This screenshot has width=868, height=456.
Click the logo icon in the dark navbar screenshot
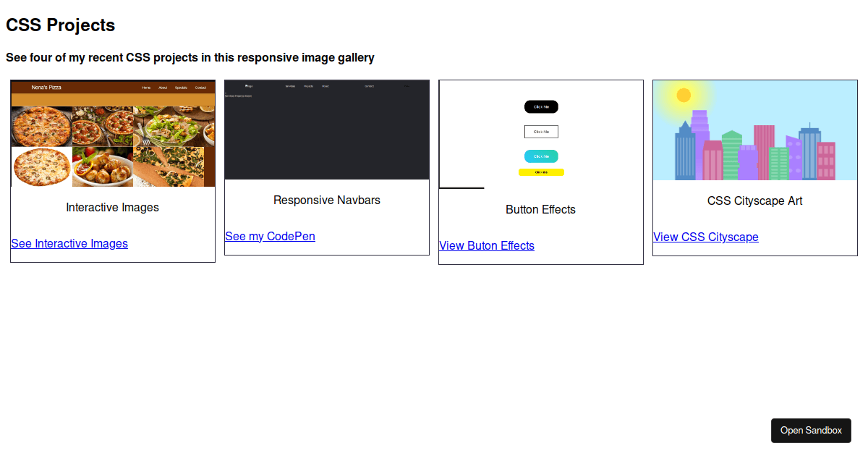[x=249, y=85]
